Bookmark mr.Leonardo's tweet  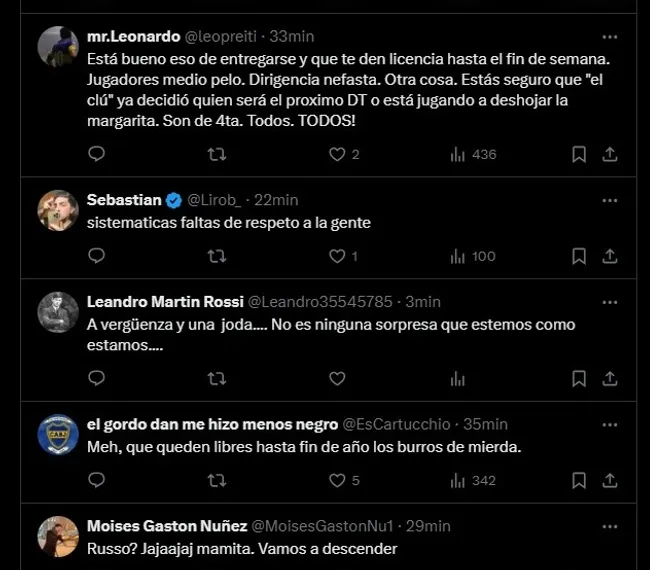(579, 154)
